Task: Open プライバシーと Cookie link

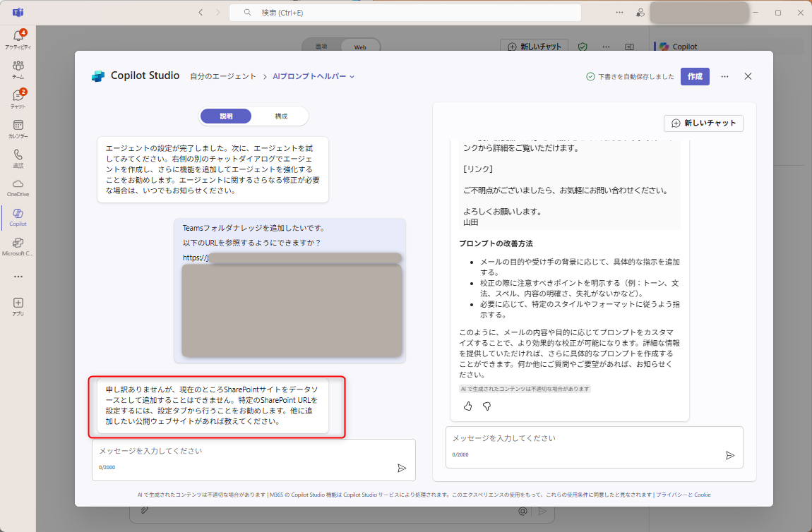Action: tap(683, 495)
